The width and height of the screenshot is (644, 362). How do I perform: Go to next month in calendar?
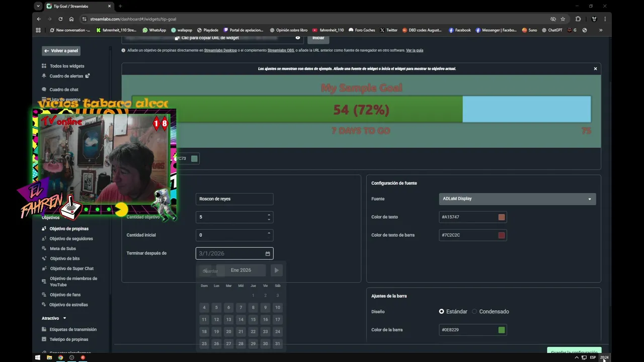pyautogui.click(x=276, y=270)
